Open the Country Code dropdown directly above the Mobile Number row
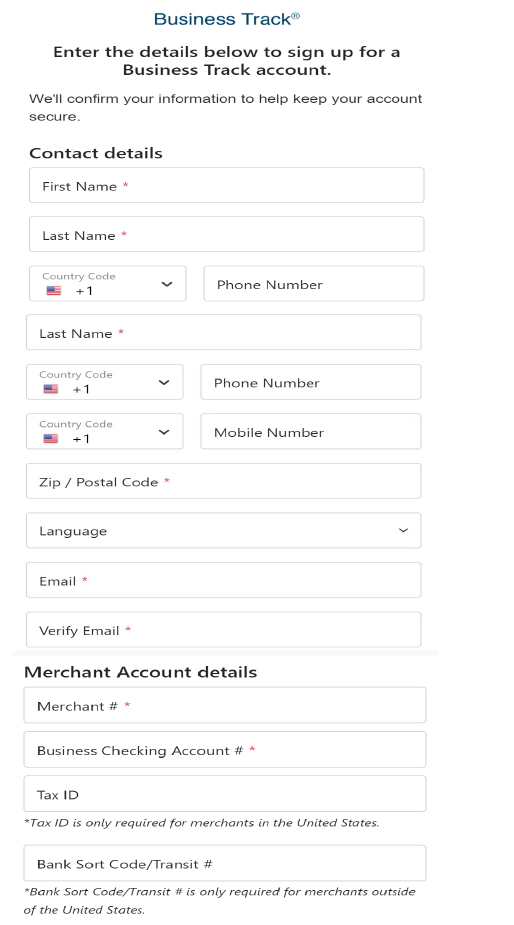This screenshot has width=514, height=925. (104, 382)
